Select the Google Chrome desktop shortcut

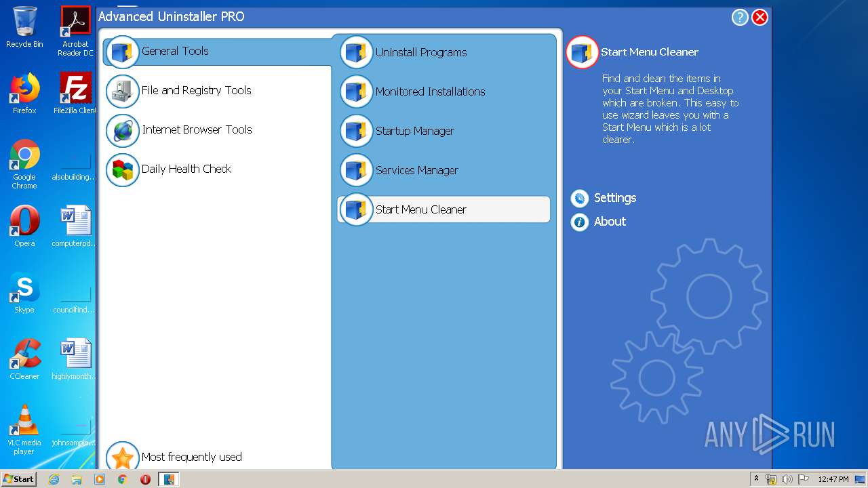(x=24, y=164)
